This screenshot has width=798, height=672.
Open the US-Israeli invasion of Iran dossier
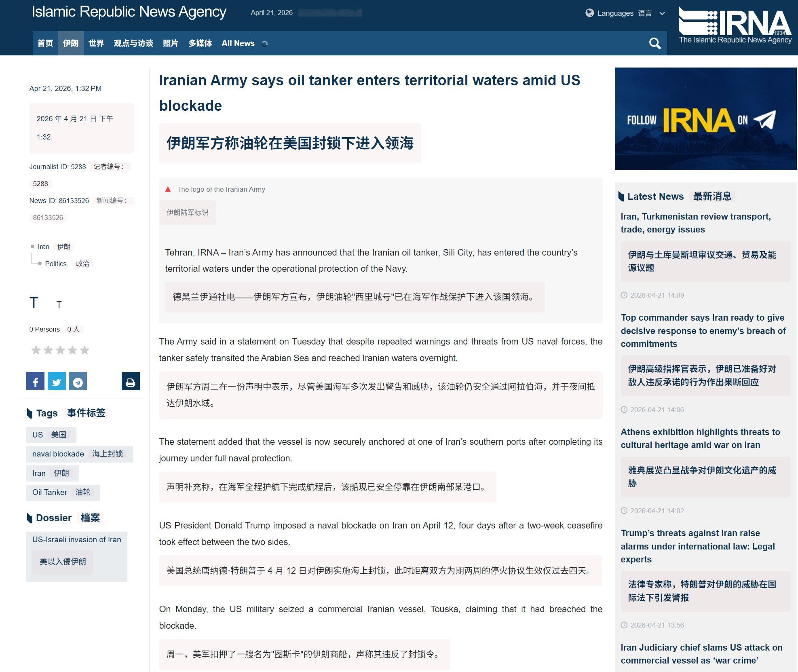tap(76, 539)
